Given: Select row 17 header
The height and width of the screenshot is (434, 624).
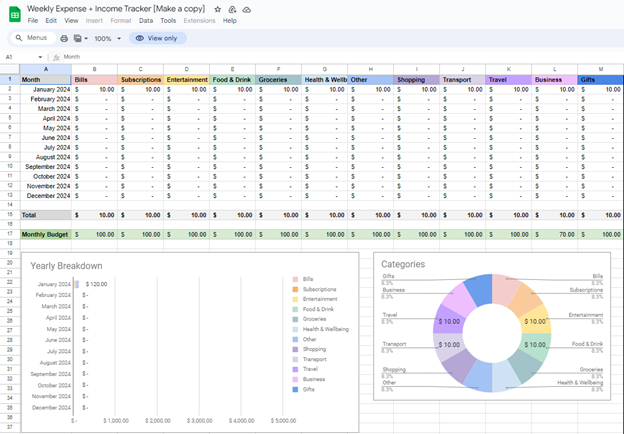Looking at the screenshot, I should pos(10,234).
